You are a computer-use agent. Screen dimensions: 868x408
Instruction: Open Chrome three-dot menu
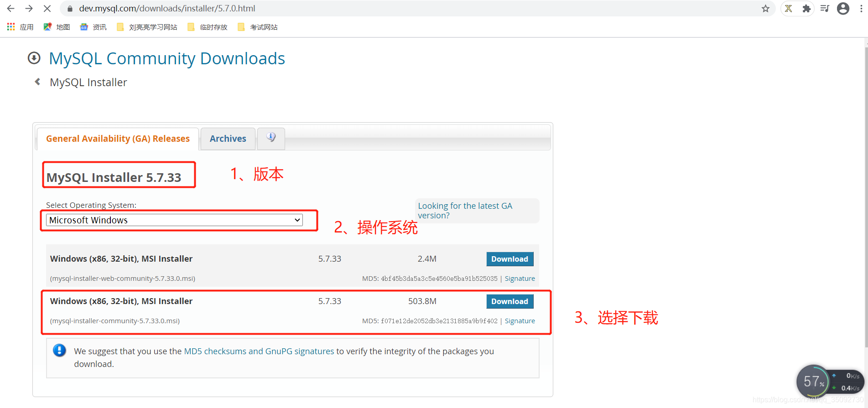tap(861, 8)
